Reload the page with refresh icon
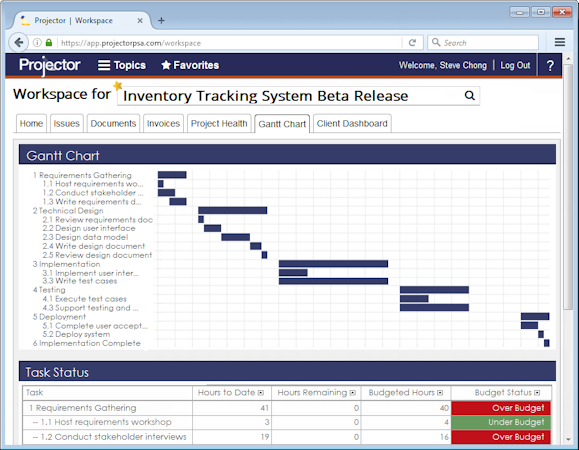This screenshot has width=579, height=450. tap(412, 43)
